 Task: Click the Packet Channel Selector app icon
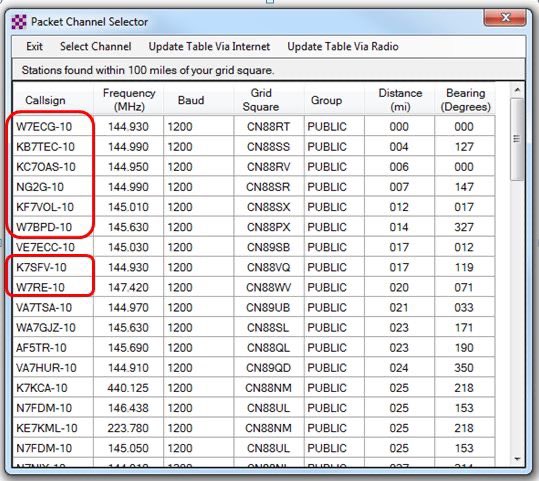point(19,22)
